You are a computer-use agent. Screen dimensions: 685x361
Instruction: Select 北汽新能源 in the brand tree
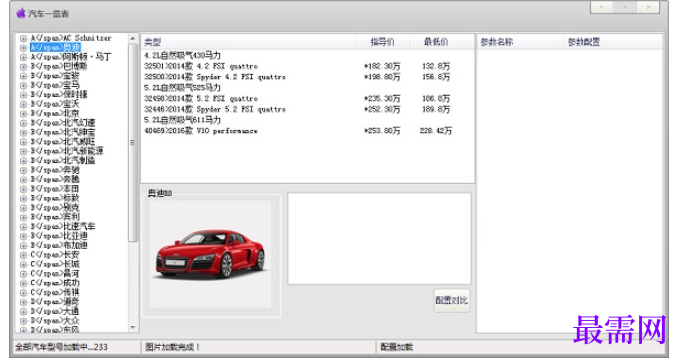tap(67, 151)
